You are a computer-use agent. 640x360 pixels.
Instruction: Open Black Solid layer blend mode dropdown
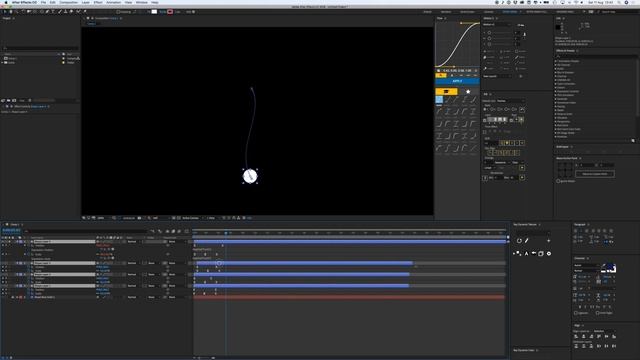tap(134, 297)
